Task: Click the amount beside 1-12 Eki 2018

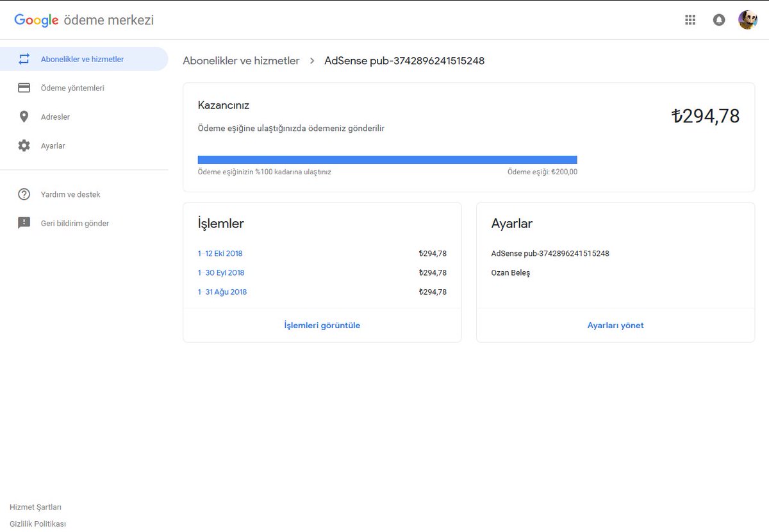Action: pos(433,253)
